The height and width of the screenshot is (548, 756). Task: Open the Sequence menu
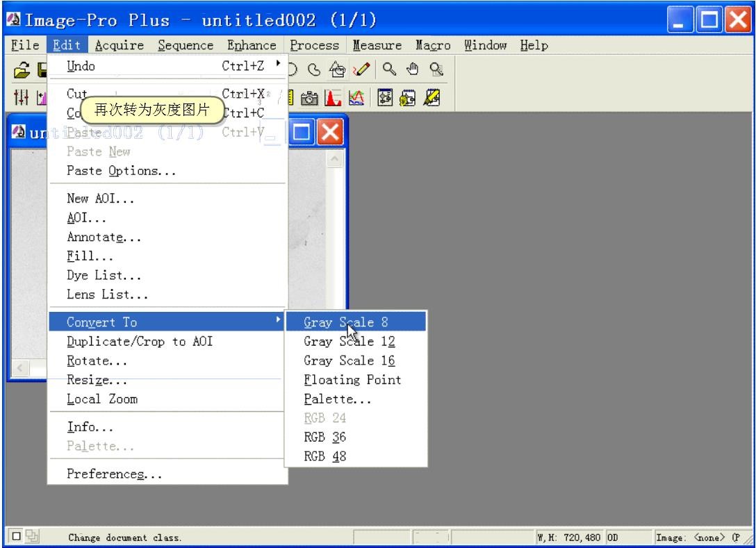[x=186, y=45]
